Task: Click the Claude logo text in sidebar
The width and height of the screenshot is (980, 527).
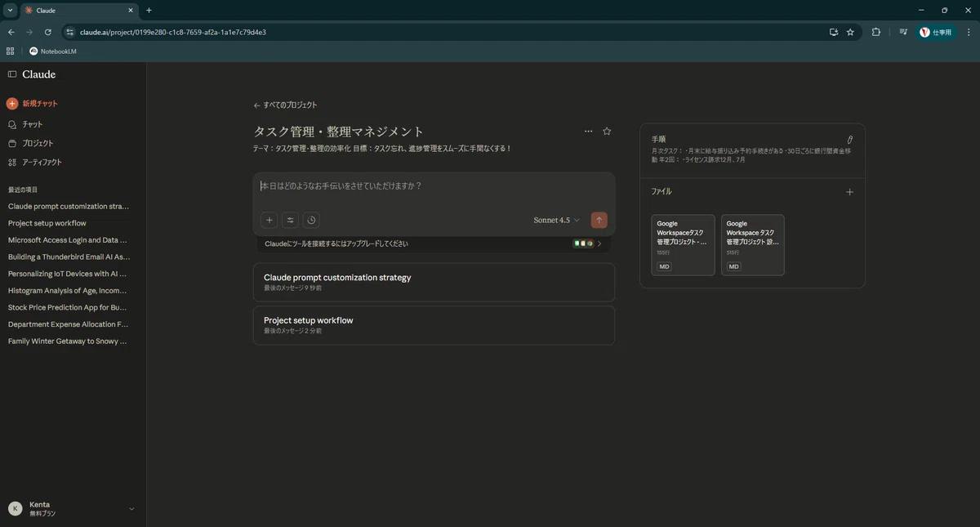Action: 39,74
